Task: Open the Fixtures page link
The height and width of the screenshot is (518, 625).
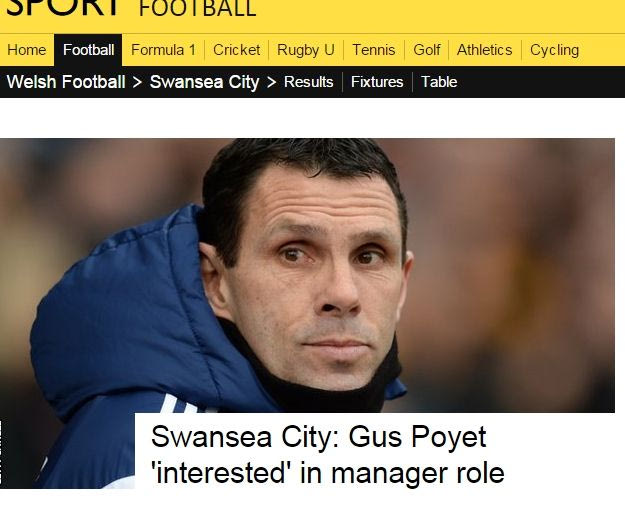Action: (x=377, y=82)
